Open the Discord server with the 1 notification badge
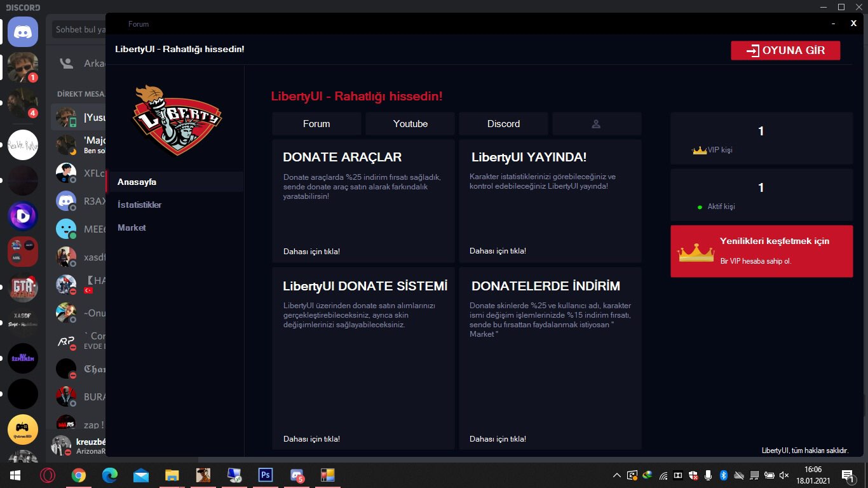The image size is (868, 488). tap(23, 67)
